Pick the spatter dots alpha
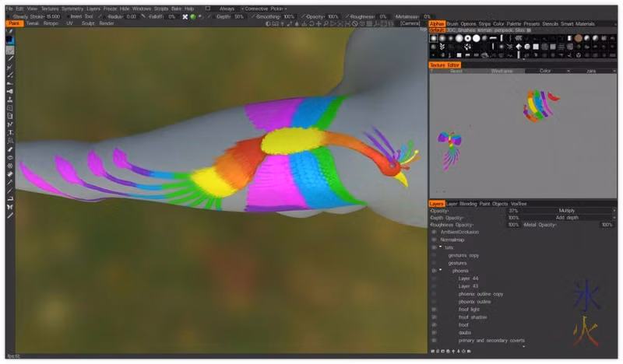Viewport: 623px width, 364px height. pos(468,47)
